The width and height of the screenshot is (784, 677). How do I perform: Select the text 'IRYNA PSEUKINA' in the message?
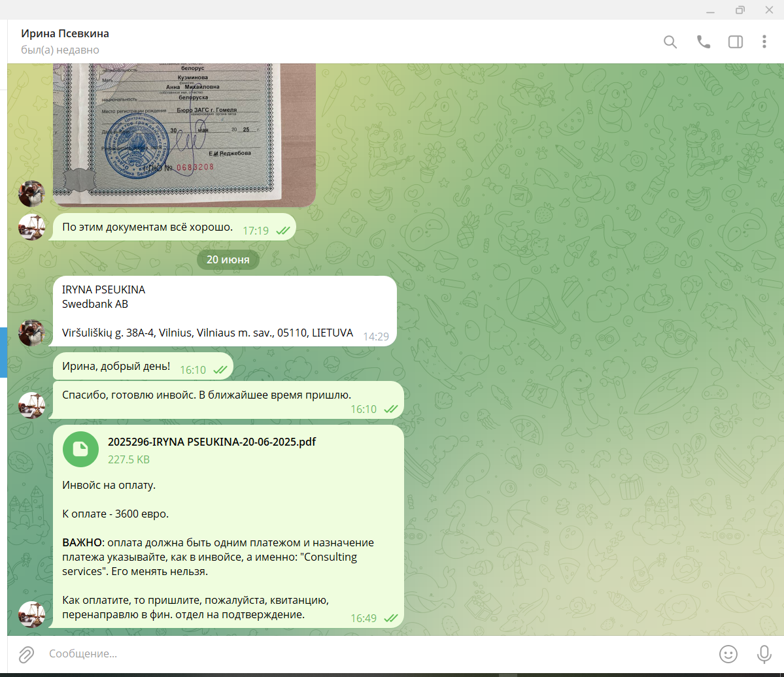[103, 289]
